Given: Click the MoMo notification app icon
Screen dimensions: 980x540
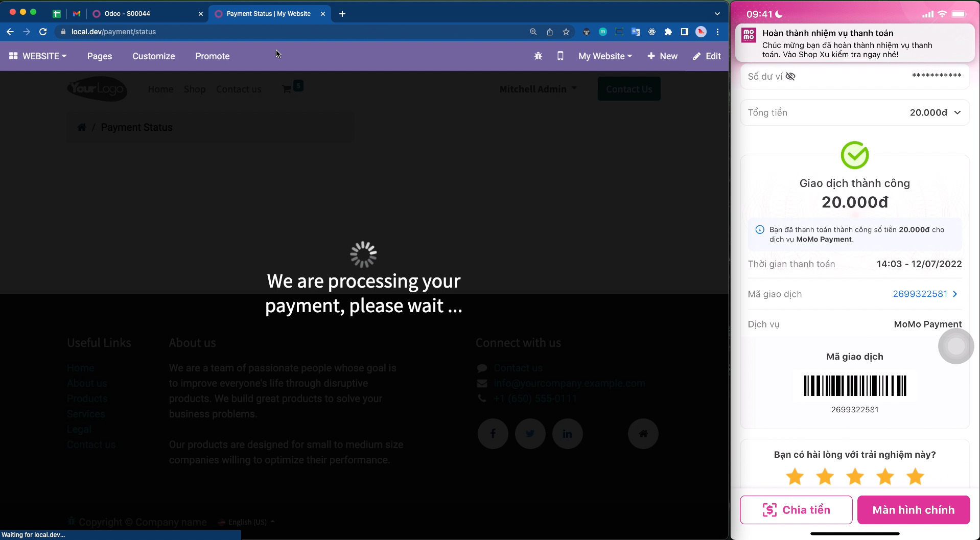Looking at the screenshot, I should click(x=749, y=35).
